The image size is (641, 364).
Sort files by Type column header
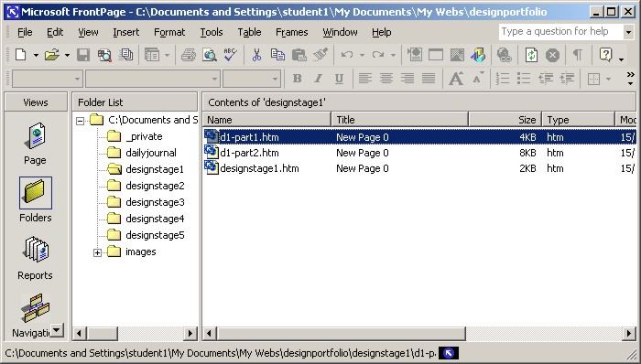click(x=579, y=120)
